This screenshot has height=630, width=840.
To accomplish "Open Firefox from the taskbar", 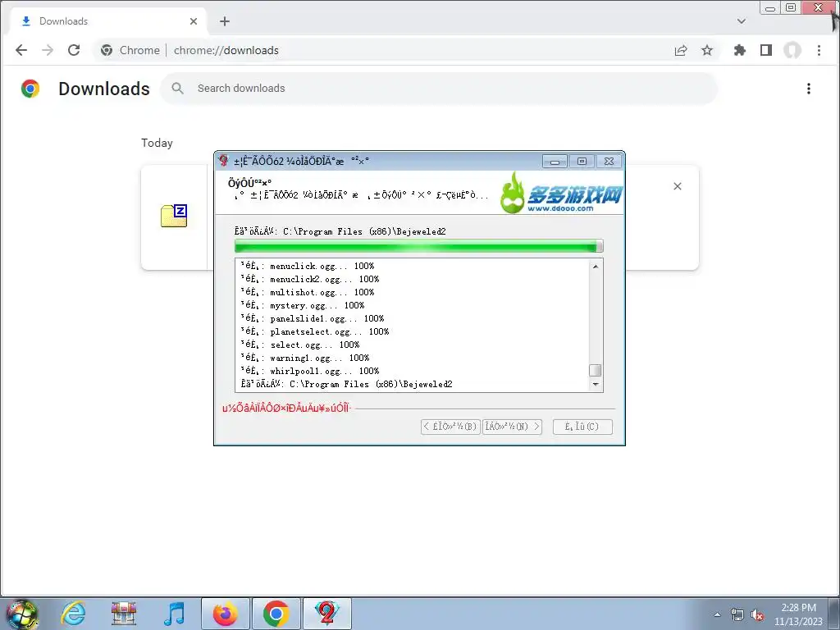I will 226,614.
